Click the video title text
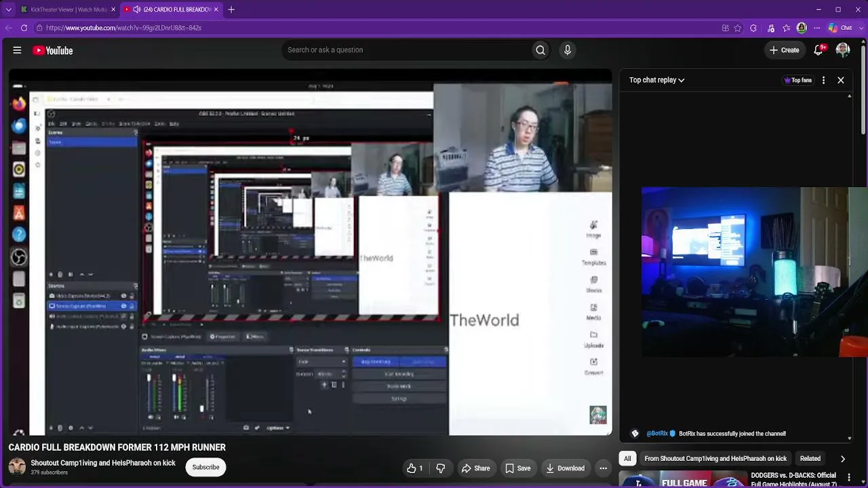 (x=117, y=447)
